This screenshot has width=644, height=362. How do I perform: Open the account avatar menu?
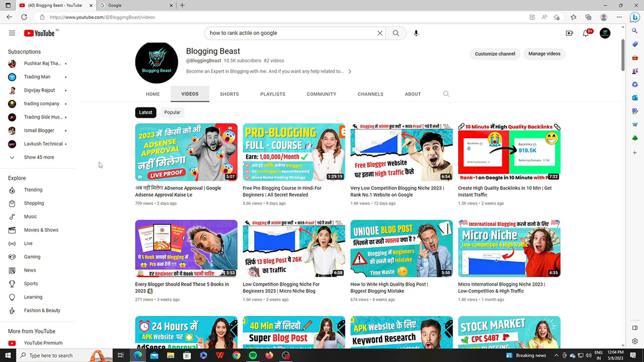(x=605, y=33)
